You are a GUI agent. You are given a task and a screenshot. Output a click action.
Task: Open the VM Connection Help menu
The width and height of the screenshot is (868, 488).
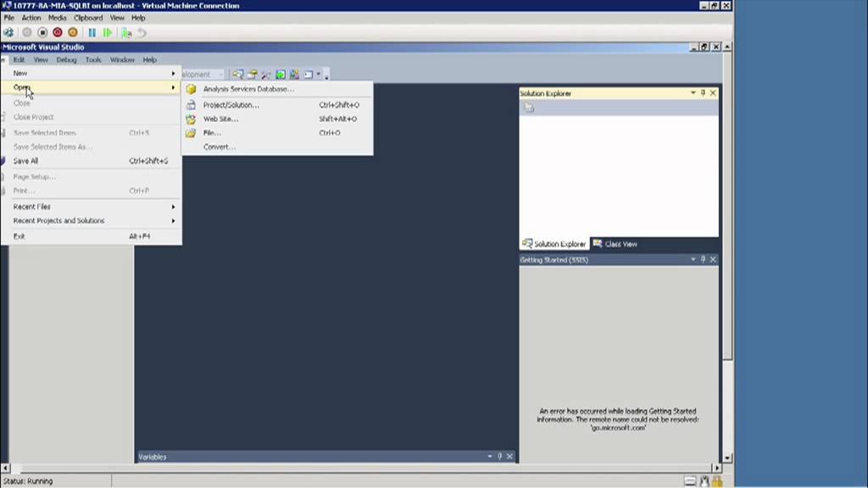point(138,18)
